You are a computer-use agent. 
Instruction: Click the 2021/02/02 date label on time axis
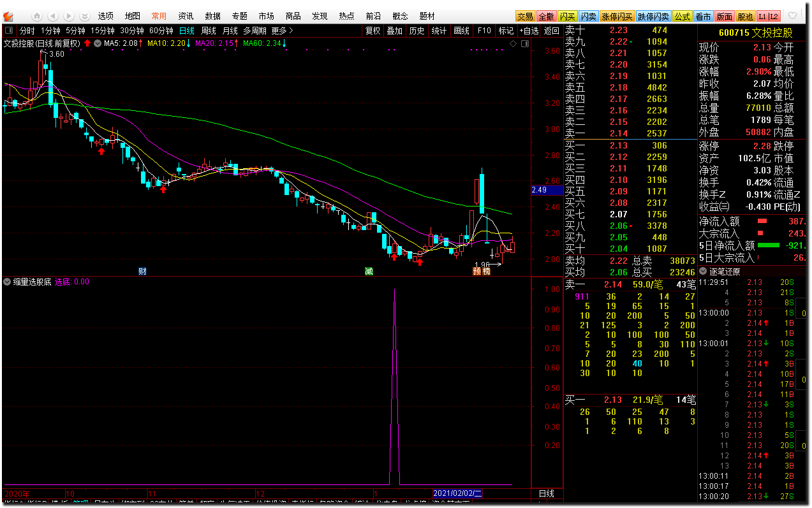click(458, 493)
